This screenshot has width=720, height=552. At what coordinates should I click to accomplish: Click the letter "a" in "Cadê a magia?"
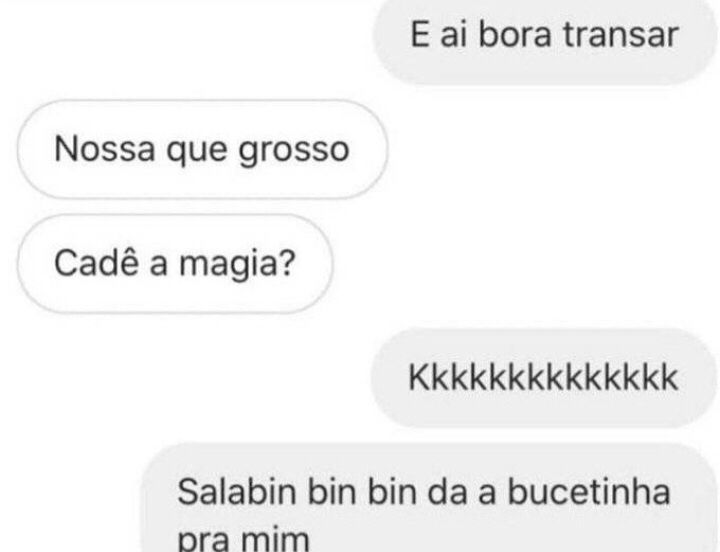click(158, 266)
